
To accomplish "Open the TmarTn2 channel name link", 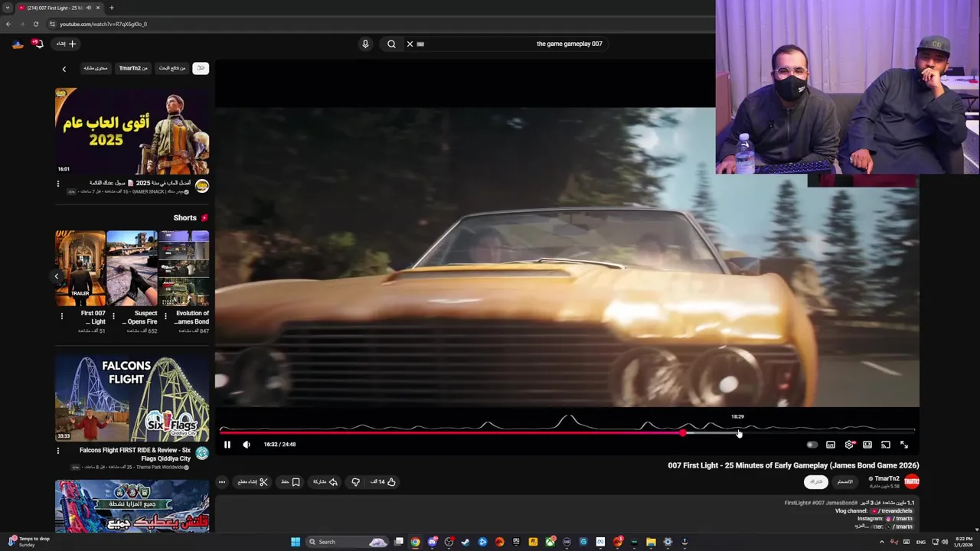I will [x=887, y=478].
